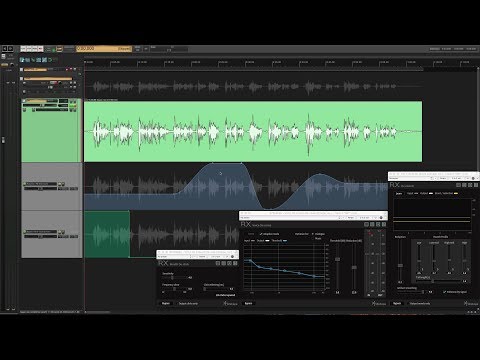Select the dark green highlighted region on fifth track

tap(107, 234)
